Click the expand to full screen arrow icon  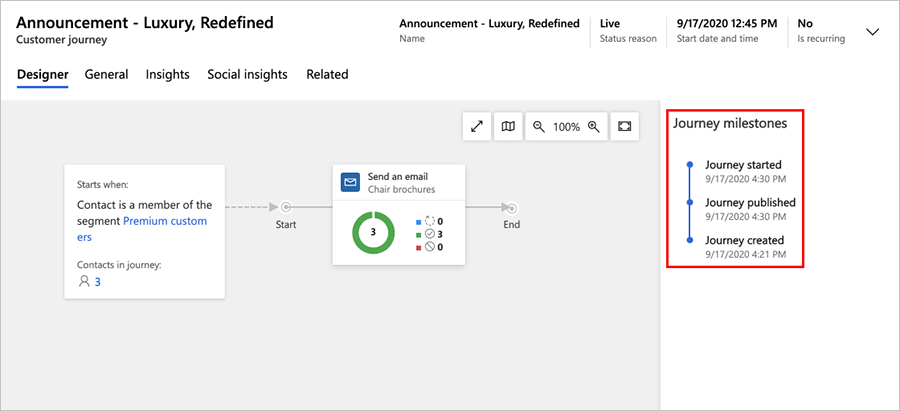pyautogui.click(x=477, y=127)
